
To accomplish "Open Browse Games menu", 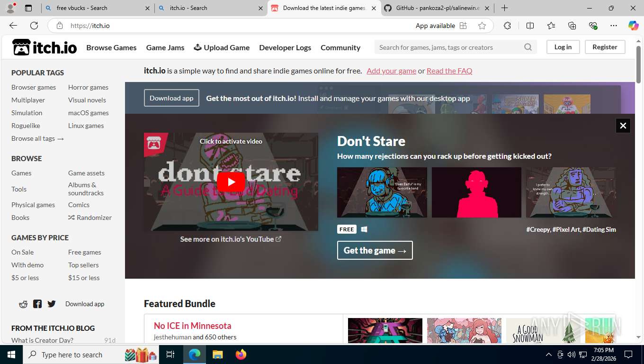I will pyautogui.click(x=111, y=47).
